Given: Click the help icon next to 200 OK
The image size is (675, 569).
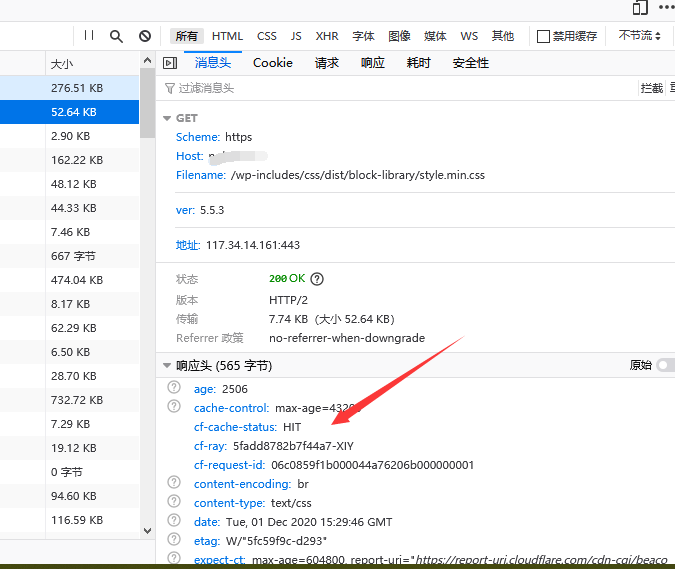Looking at the screenshot, I should coord(317,279).
